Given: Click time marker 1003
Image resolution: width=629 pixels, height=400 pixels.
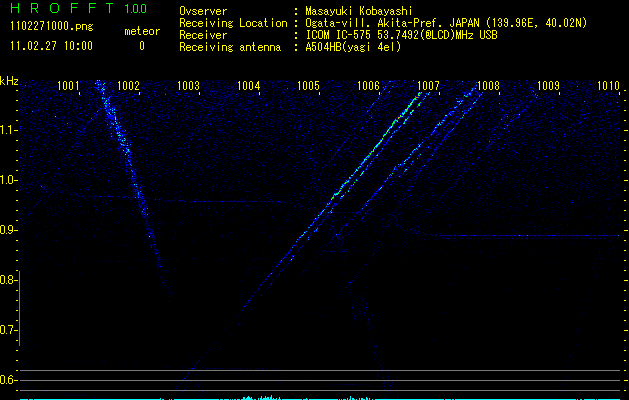Looking at the screenshot, I should tap(188, 85).
